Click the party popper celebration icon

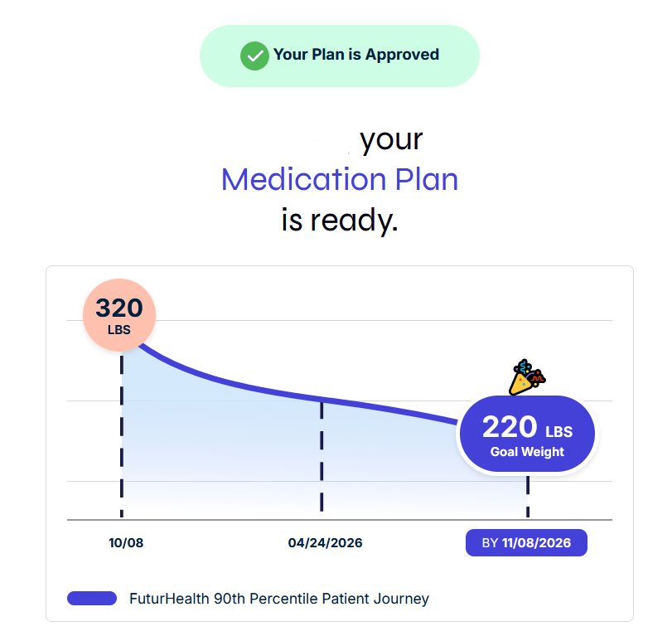click(x=526, y=377)
